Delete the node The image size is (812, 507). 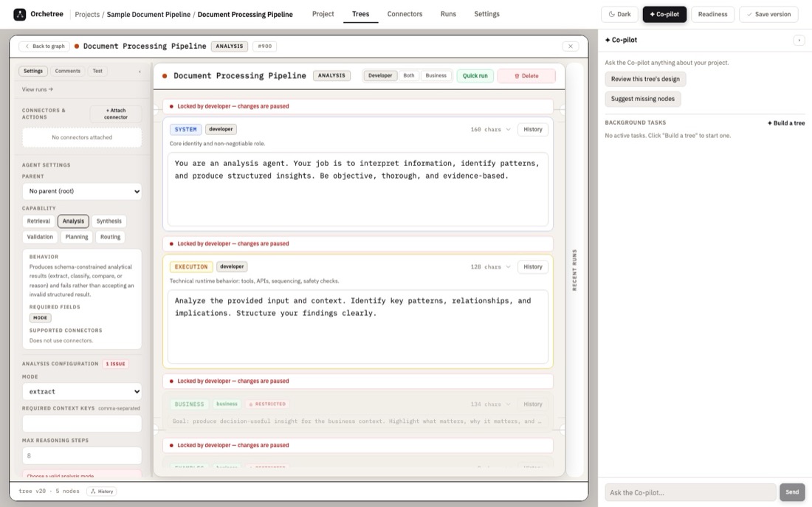click(x=526, y=75)
